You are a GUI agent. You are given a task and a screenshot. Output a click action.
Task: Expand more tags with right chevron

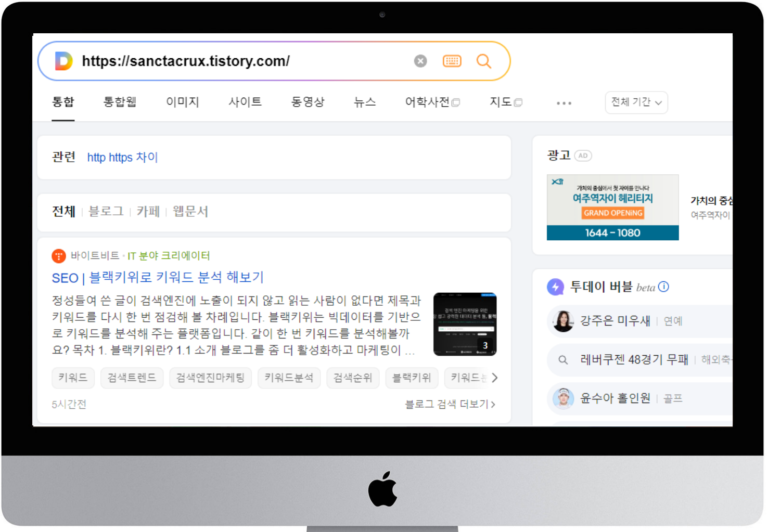[494, 378]
